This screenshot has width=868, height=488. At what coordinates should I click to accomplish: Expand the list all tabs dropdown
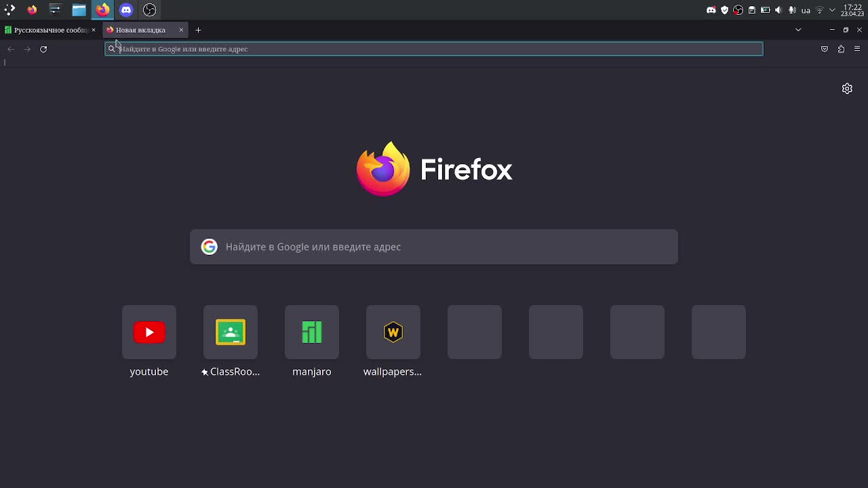(798, 30)
